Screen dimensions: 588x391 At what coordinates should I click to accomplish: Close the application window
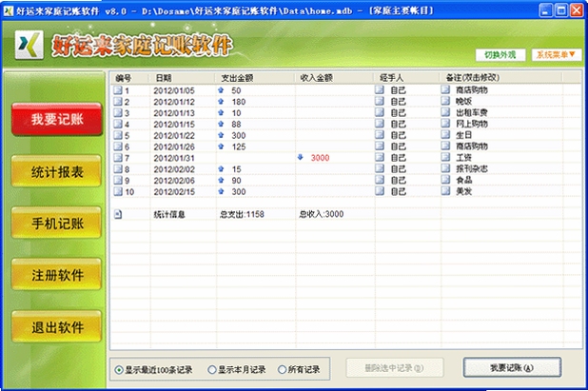[x=577, y=10]
